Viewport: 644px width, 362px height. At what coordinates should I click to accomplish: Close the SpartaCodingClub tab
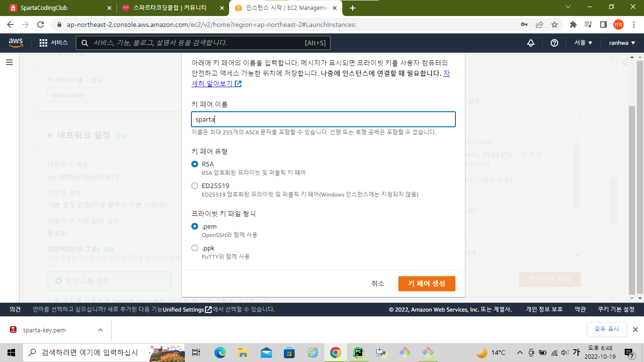pyautogui.click(x=109, y=8)
